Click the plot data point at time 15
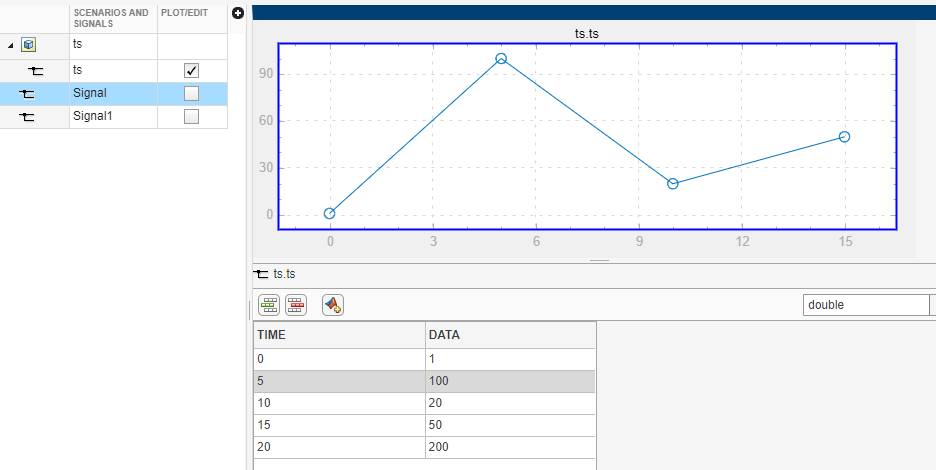Image resolution: width=936 pixels, height=470 pixels. (844, 137)
